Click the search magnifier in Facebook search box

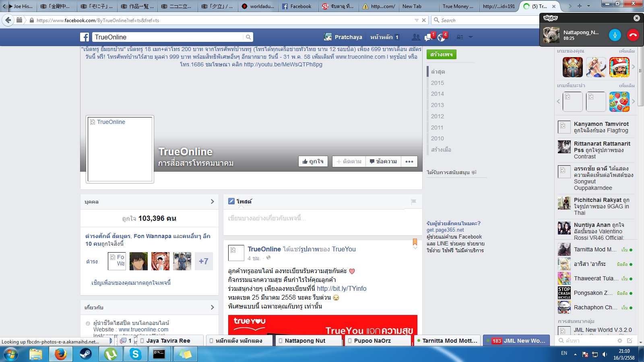click(x=248, y=37)
